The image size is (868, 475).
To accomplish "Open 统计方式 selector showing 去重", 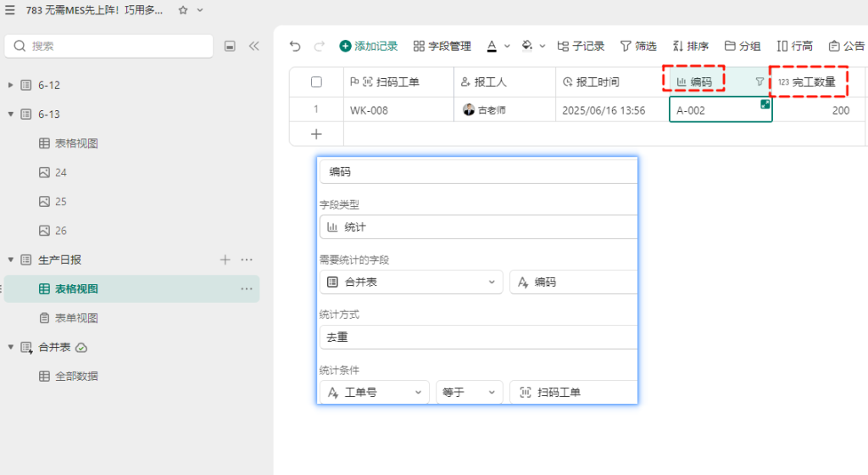I will pyautogui.click(x=478, y=337).
